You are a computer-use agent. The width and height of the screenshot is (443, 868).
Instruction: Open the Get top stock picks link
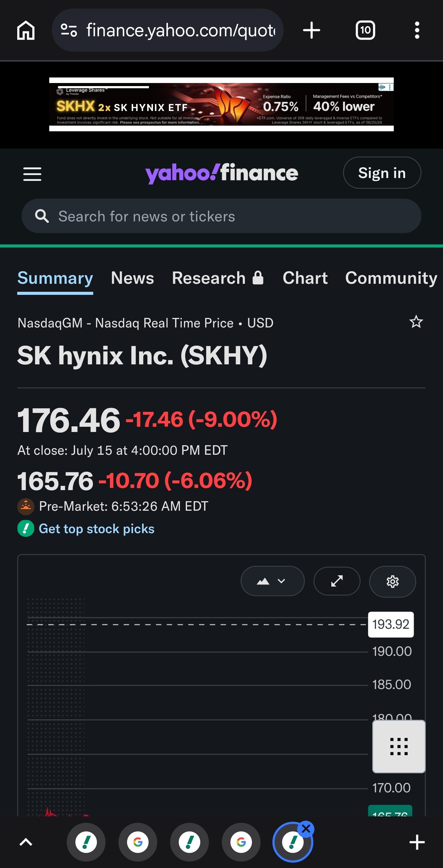pos(96,529)
